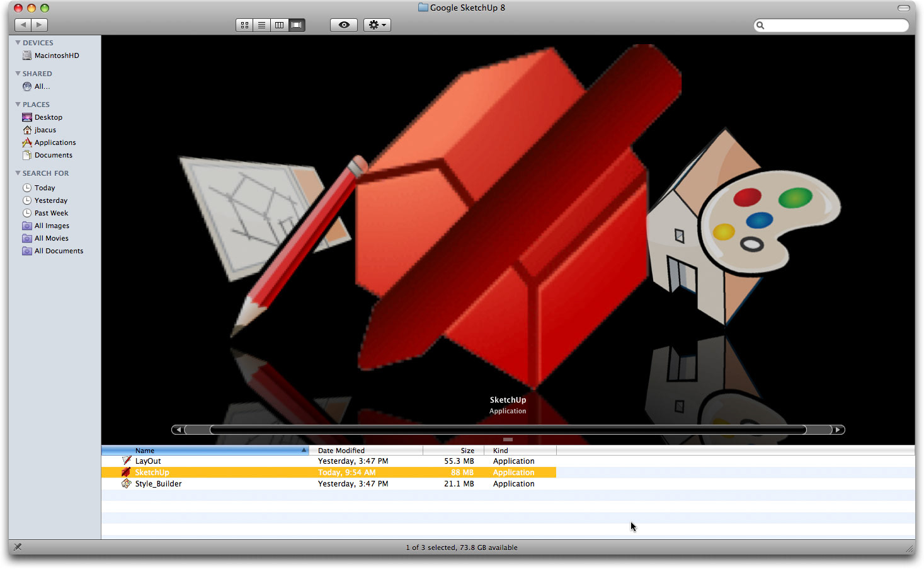This screenshot has height=569, width=924.
Task: Click the Style_Builder app icon in list
Action: pos(127,484)
